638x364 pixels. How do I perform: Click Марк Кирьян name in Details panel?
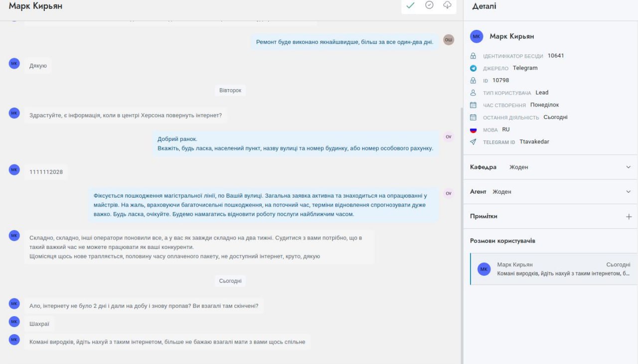point(512,36)
